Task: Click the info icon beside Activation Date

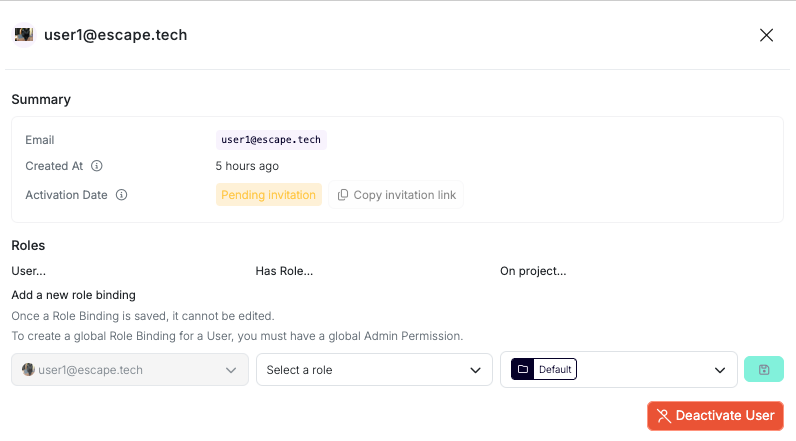Action: point(121,195)
